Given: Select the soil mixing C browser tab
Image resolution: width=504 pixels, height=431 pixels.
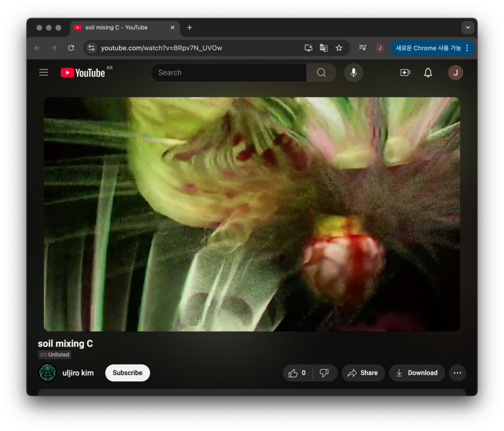Looking at the screenshot, I should click(x=116, y=28).
